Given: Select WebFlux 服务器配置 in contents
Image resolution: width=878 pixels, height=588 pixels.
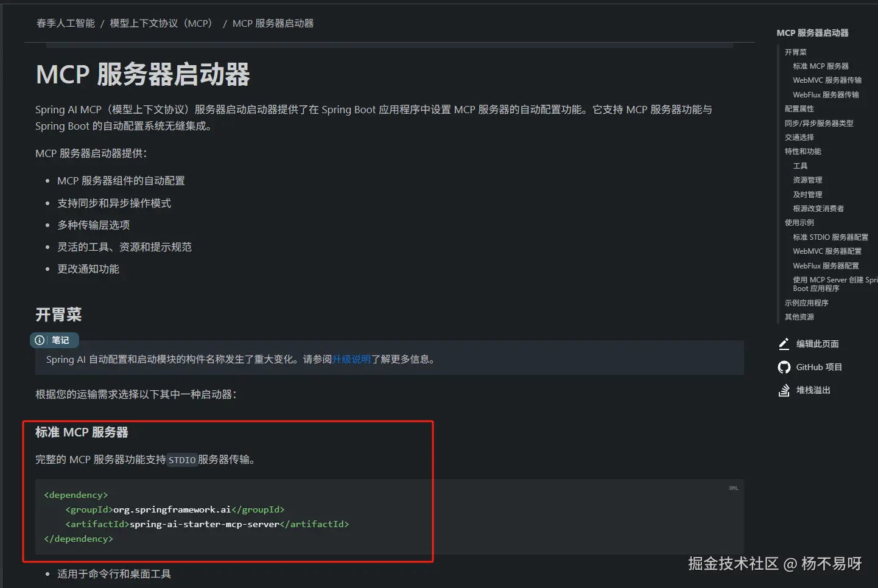Looking at the screenshot, I should 826,266.
